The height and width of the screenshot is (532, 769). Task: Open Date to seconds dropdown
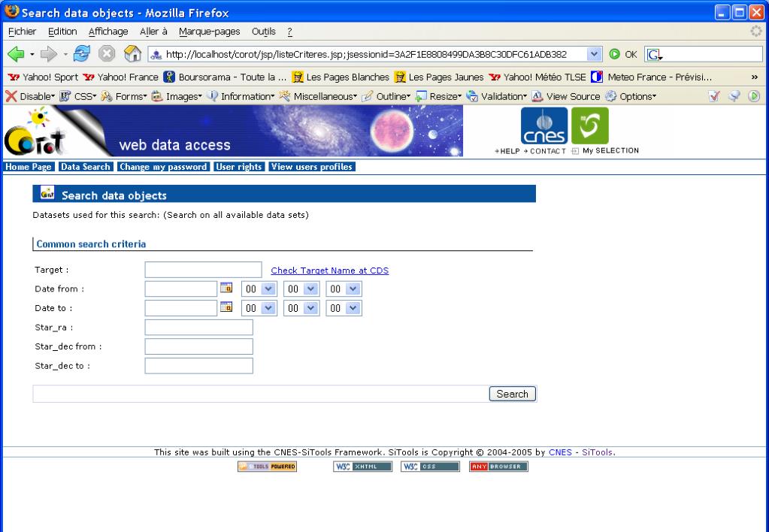point(344,308)
